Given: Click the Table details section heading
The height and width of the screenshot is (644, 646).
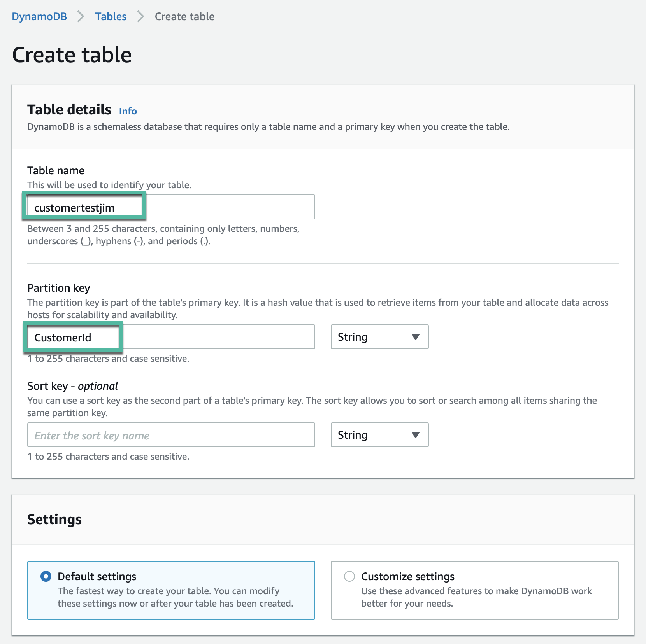Looking at the screenshot, I should click(x=69, y=110).
